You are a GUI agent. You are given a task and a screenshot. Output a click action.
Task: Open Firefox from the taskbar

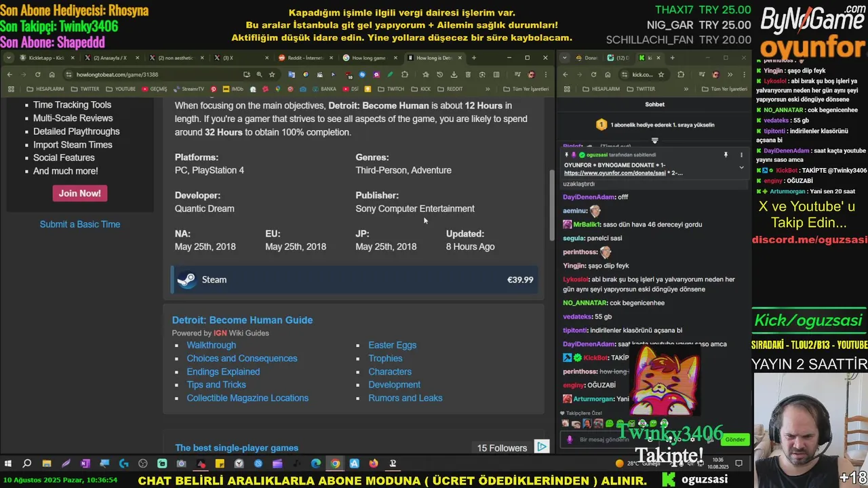374,464
